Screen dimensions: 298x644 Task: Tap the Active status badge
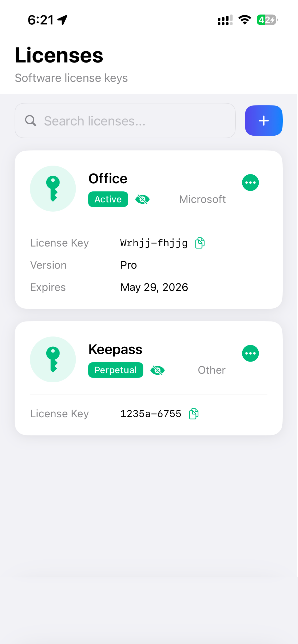(x=108, y=199)
